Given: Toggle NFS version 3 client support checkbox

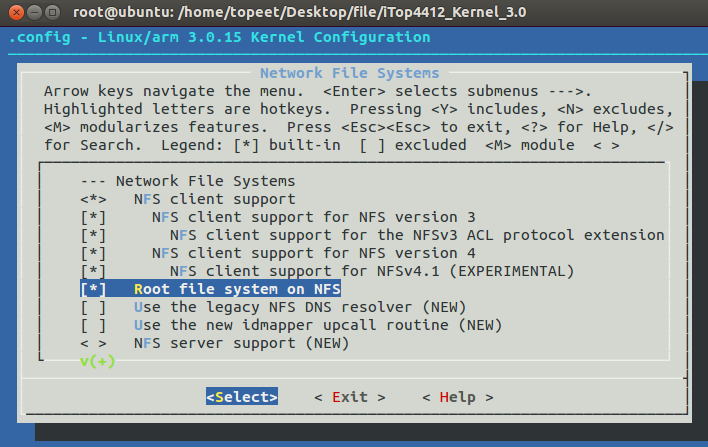Looking at the screenshot, I should [93, 217].
